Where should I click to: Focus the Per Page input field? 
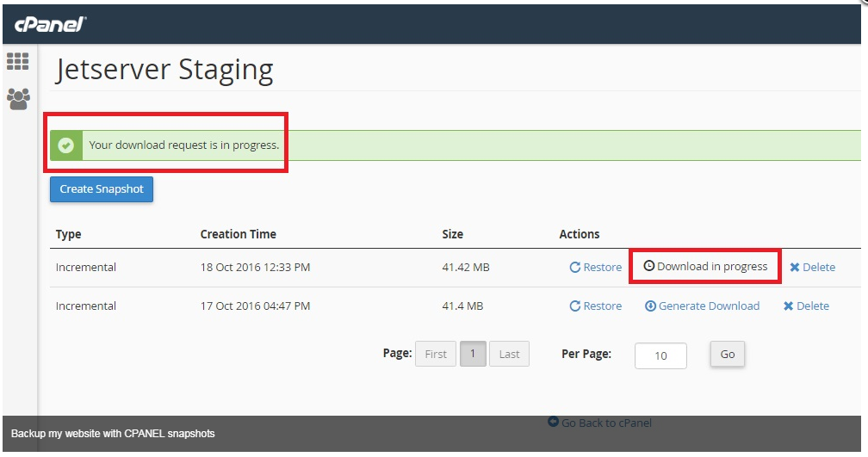(x=660, y=355)
